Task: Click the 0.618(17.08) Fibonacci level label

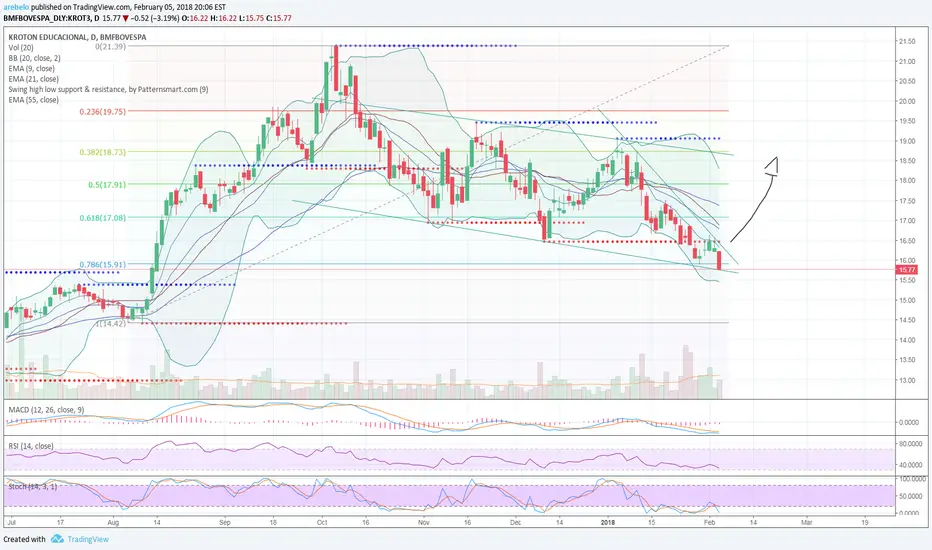Action: coord(102,218)
